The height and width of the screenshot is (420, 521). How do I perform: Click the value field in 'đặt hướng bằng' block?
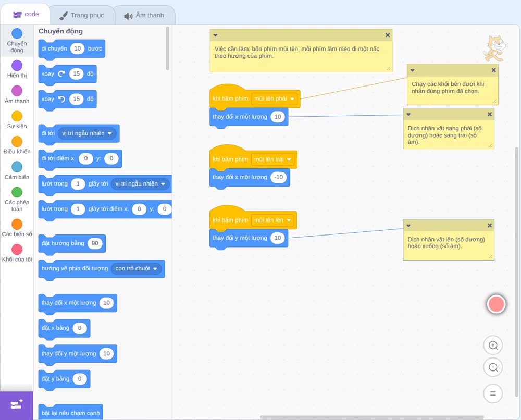(95, 243)
